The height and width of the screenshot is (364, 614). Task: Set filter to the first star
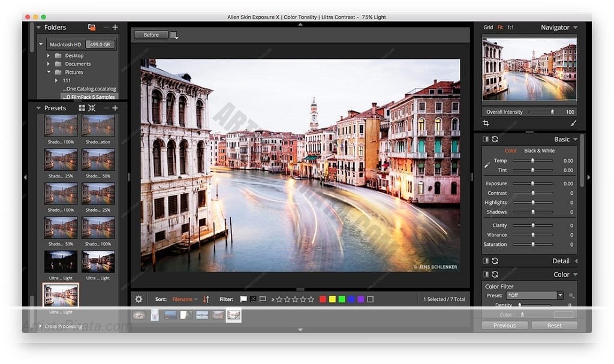point(279,299)
